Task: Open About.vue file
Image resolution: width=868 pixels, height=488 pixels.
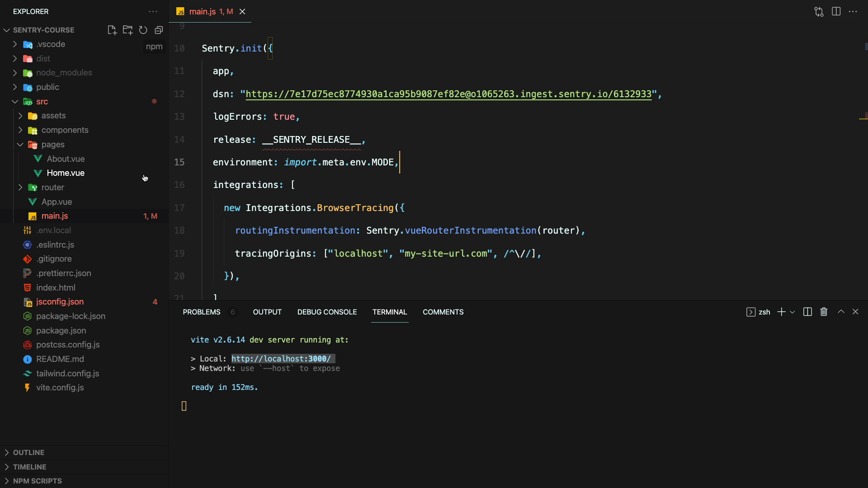Action: tap(84, 159)
